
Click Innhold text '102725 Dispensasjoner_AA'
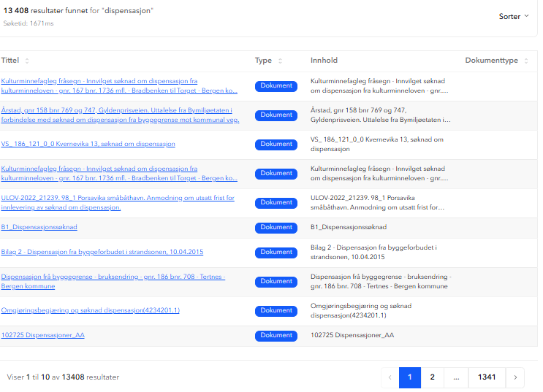coord(352,335)
